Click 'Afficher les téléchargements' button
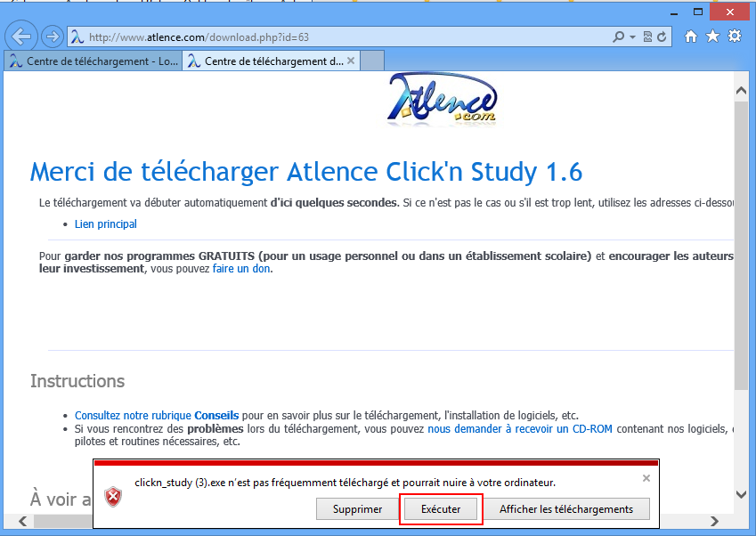This screenshot has height=536, width=756. coord(566,509)
